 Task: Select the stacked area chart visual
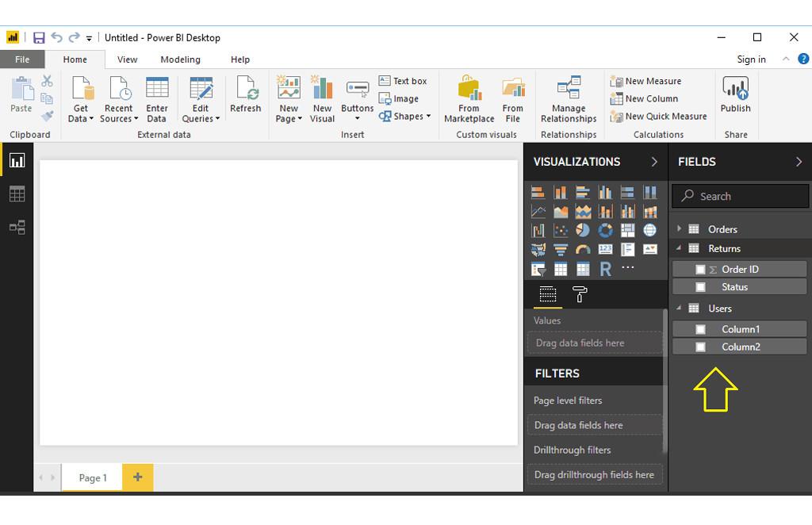click(x=583, y=211)
